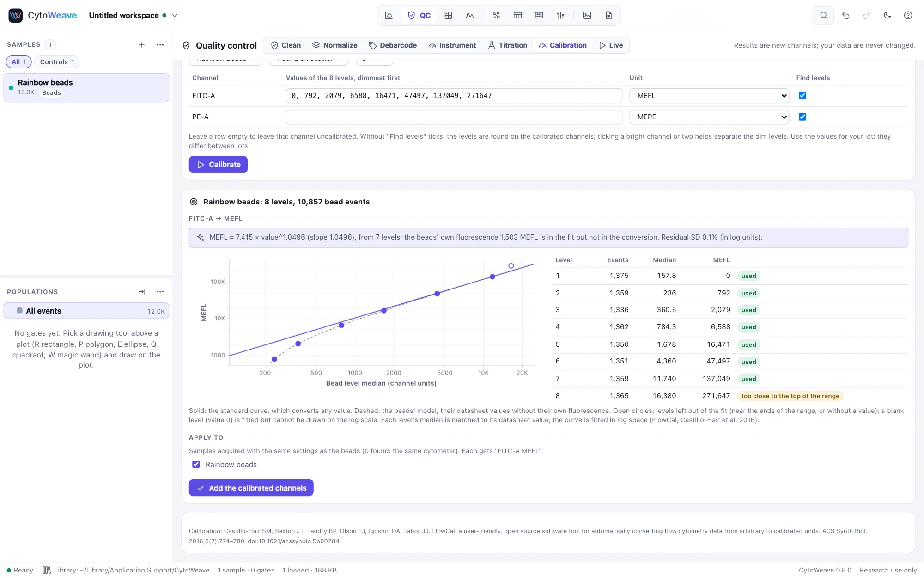Uncheck Find levels for PE-A
This screenshot has width=924, height=578.
[802, 117]
